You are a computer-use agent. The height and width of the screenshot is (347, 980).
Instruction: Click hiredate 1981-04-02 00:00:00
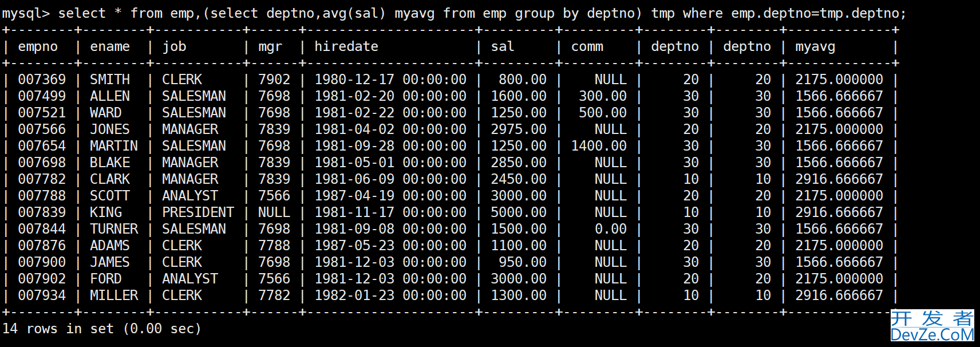click(x=390, y=129)
